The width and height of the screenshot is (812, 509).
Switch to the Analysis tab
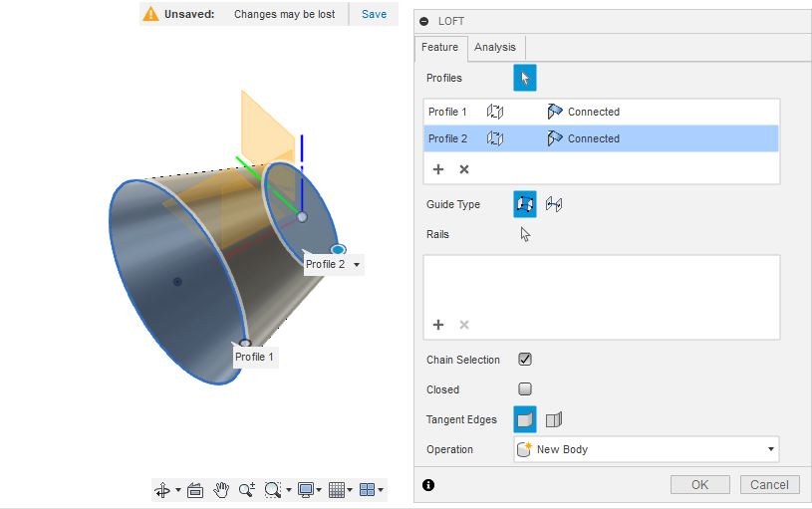coord(495,47)
